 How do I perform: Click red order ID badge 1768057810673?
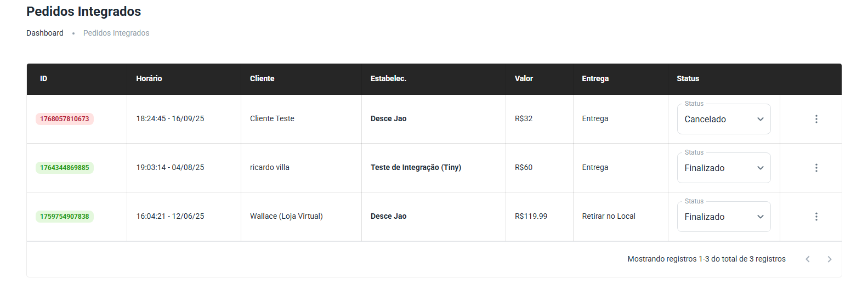[x=65, y=119]
